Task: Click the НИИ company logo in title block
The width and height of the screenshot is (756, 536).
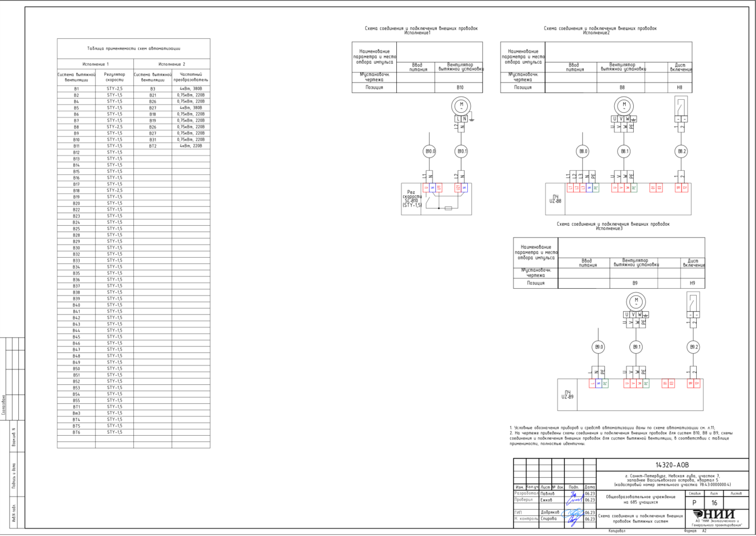Action: tap(715, 514)
